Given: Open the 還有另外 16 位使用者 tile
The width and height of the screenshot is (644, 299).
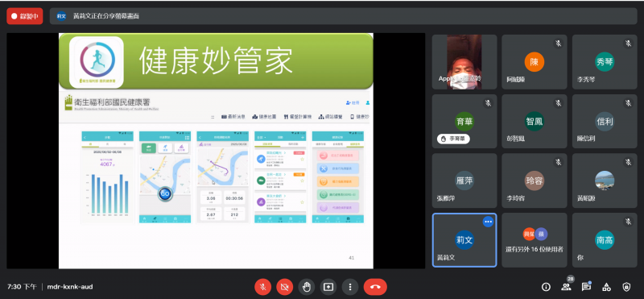Looking at the screenshot, I should click(x=535, y=240).
